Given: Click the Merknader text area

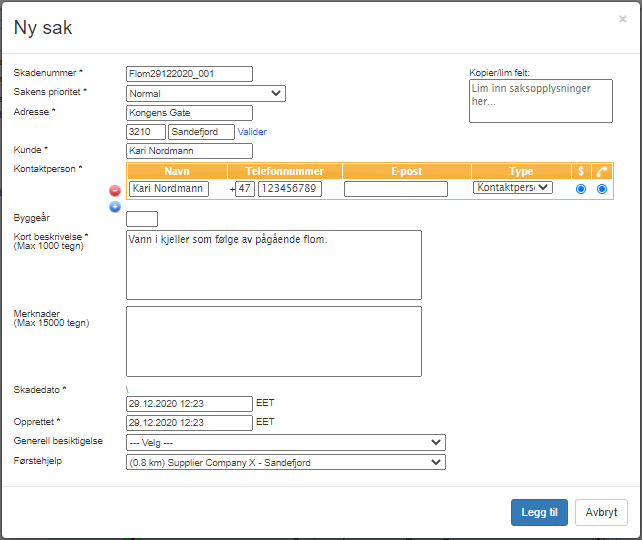Looking at the screenshot, I should (x=273, y=340).
